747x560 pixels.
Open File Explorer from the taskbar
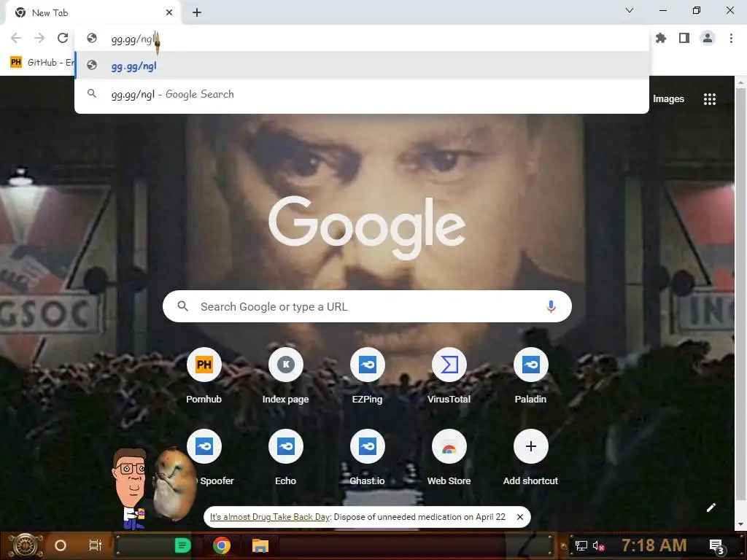point(260,545)
